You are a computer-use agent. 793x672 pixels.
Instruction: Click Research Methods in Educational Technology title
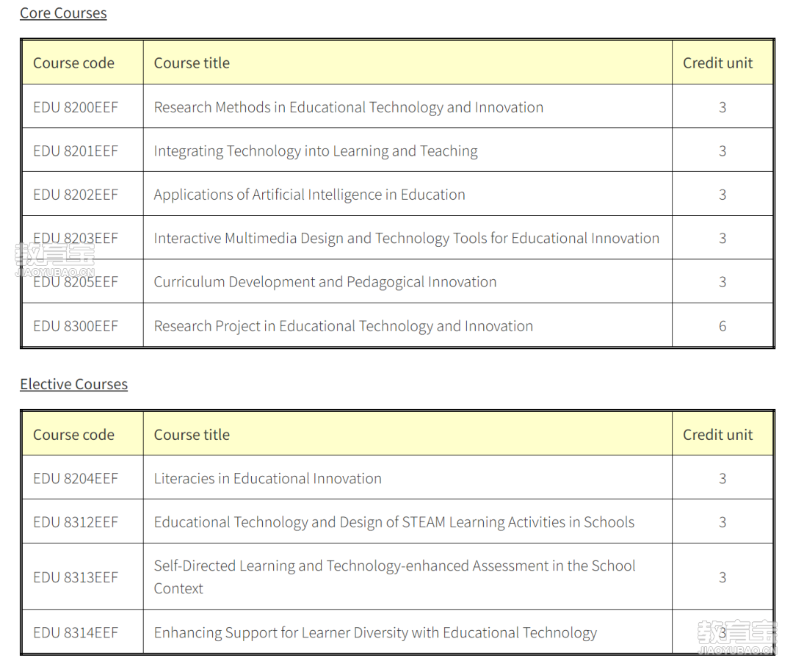click(x=349, y=107)
